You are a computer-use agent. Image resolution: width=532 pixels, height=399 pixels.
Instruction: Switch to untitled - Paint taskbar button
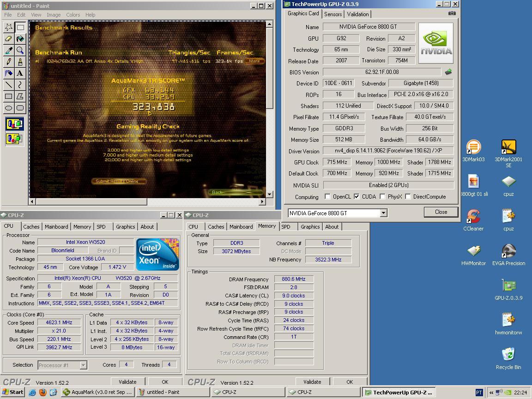pos(173,392)
